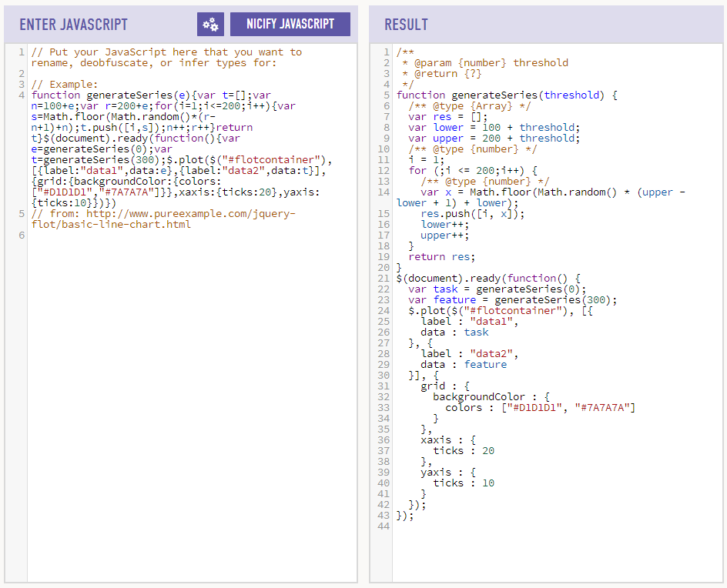Screen dimensions: 727x588
Task: Click 'var upper = 200 + threshold;' line
Action: click(x=494, y=138)
